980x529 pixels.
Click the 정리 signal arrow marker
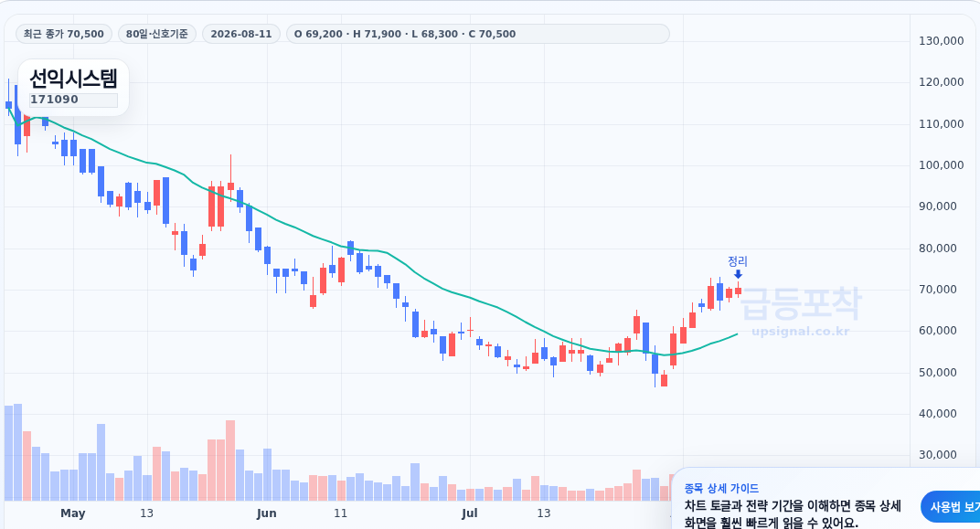click(x=738, y=274)
